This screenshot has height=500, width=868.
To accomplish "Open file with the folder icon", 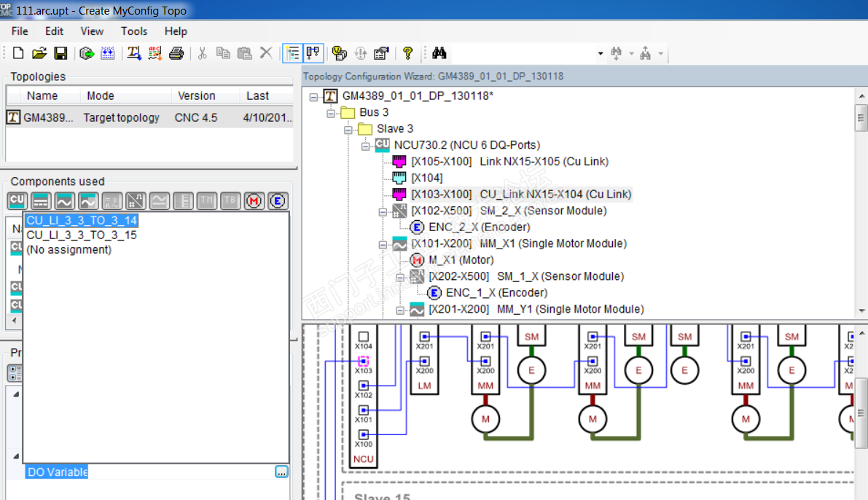I will [x=39, y=53].
